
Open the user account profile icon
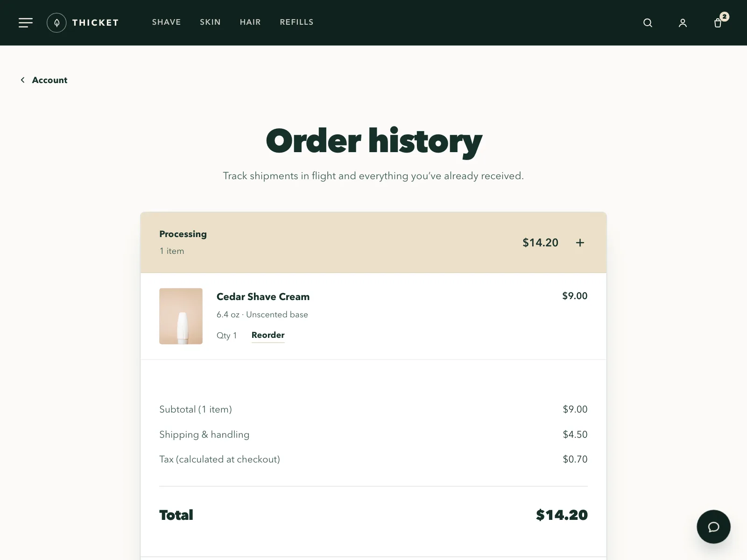(x=683, y=23)
